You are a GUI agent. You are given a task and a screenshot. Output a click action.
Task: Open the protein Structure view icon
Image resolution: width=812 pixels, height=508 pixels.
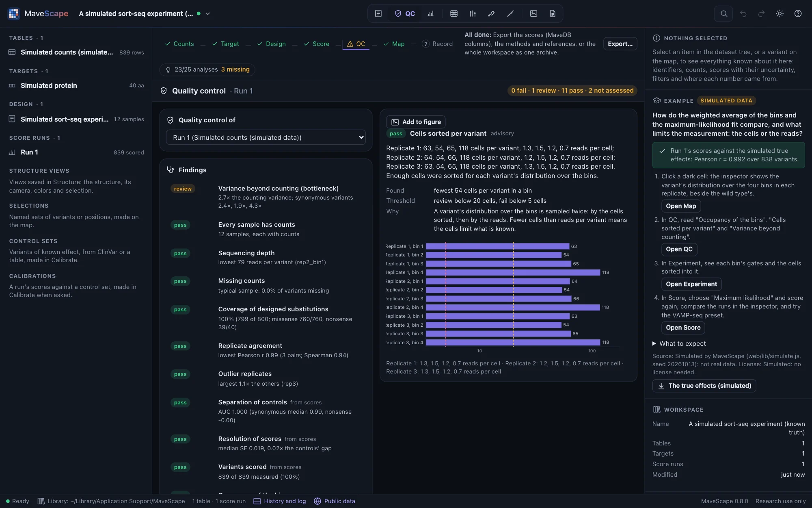491,13
